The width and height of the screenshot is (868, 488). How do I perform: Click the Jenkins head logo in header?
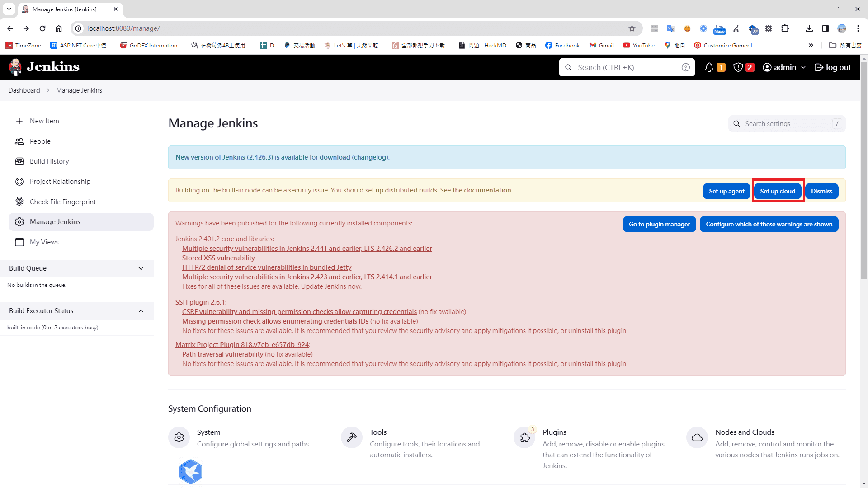(15, 67)
